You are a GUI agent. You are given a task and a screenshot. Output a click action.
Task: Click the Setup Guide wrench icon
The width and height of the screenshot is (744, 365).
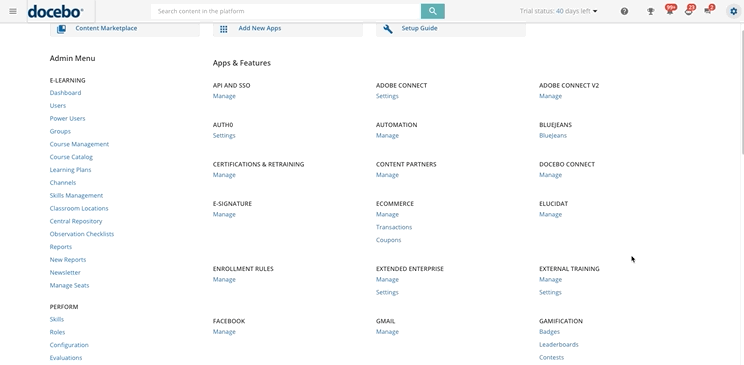click(x=388, y=29)
